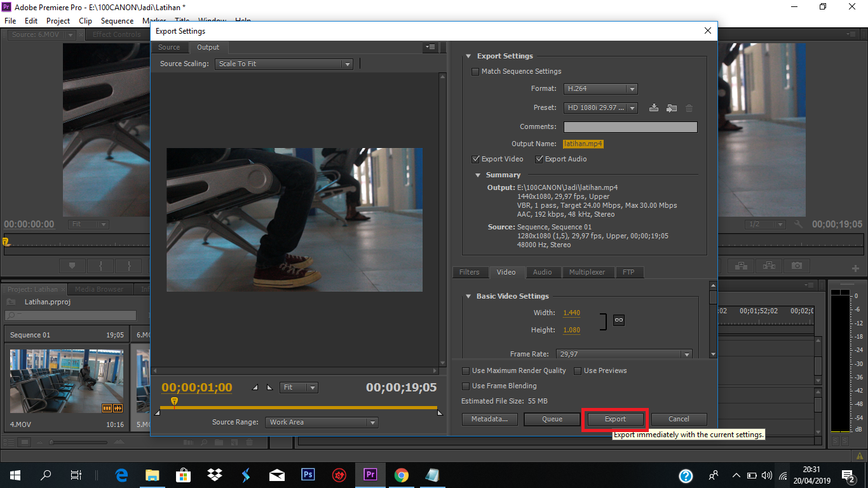Collapse the Export Settings section triangle
The width and height of the screenshot is (868, 488).
pyautogui.click(x=468, y=57)
